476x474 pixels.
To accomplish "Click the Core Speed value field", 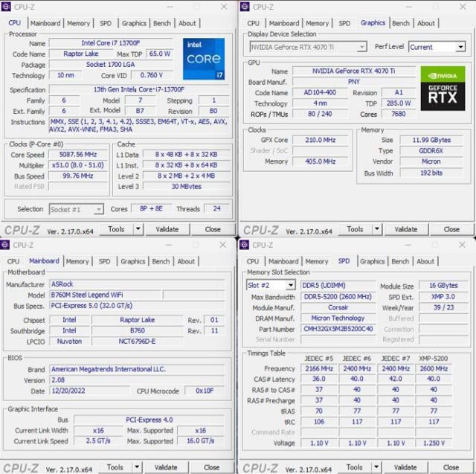I will (x=77, y=156).
